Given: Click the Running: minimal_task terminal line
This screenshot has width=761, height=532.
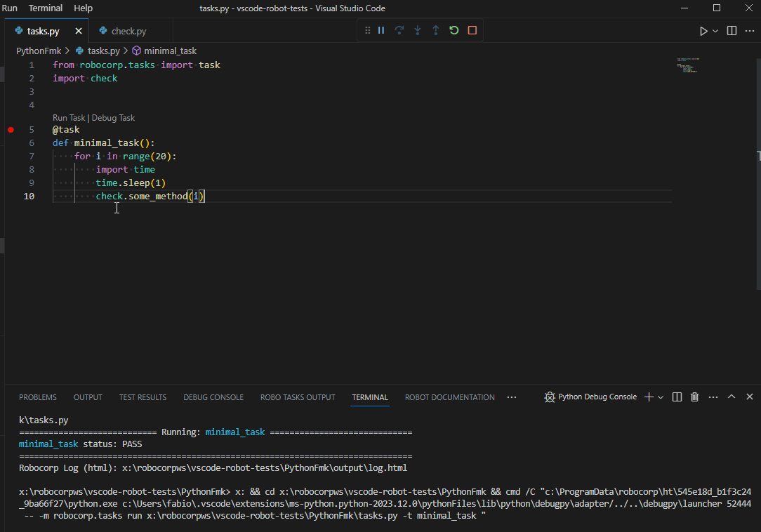Looking at the screenshot, I should pyautogui.click(x=216, y=432).
